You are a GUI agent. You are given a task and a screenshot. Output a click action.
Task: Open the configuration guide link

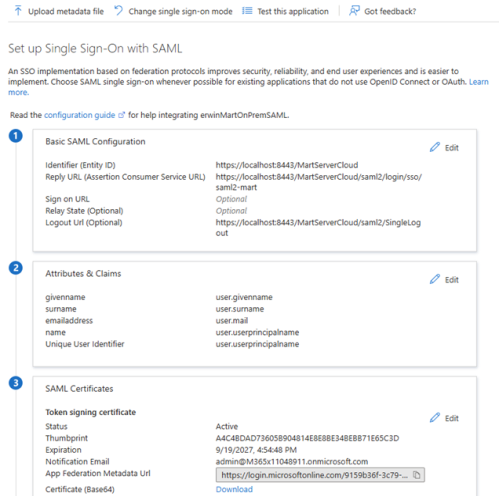tap(80, 115)
